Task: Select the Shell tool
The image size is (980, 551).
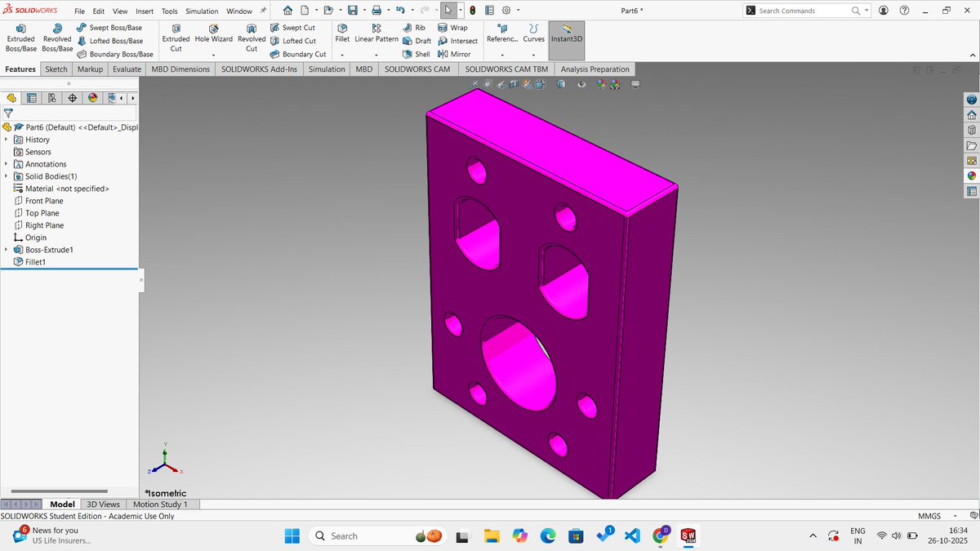Action: [416, 54]
